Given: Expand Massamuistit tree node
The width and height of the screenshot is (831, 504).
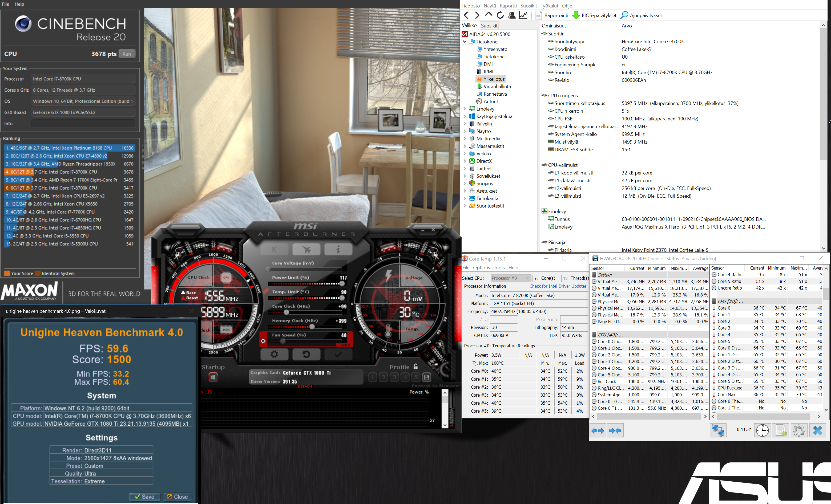Looking at the screenshot, I should [465, 146].
